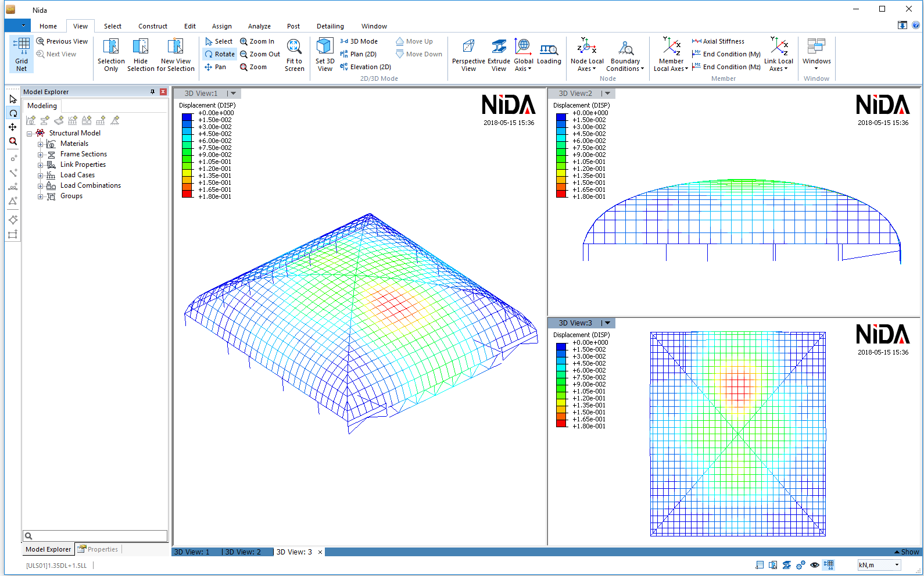Activate the ribbon Pan tool

pyautogui.click(x=216, y=67)
